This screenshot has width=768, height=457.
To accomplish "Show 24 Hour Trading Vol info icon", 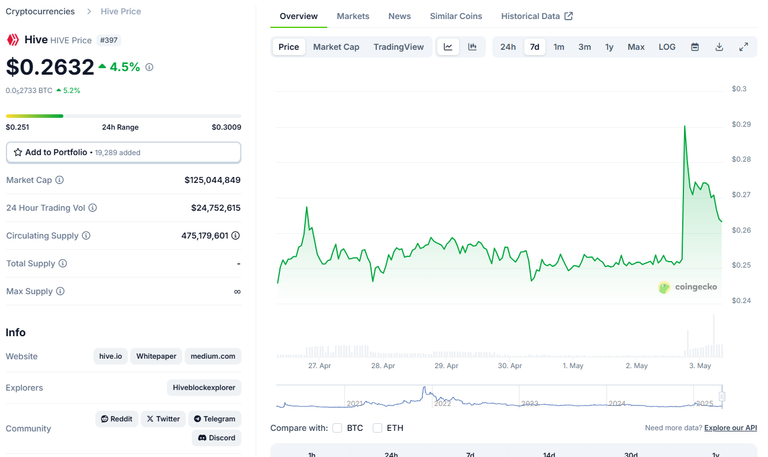I will point(93,208).
